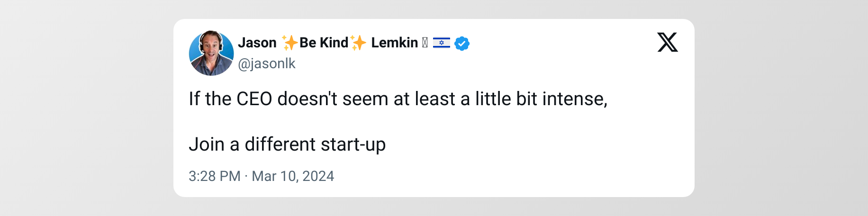Viewport: 868px width, 216px height.
Task: Click the word "CEO" in the tweet
Action: pyautogui.click(x=254, y=99)
